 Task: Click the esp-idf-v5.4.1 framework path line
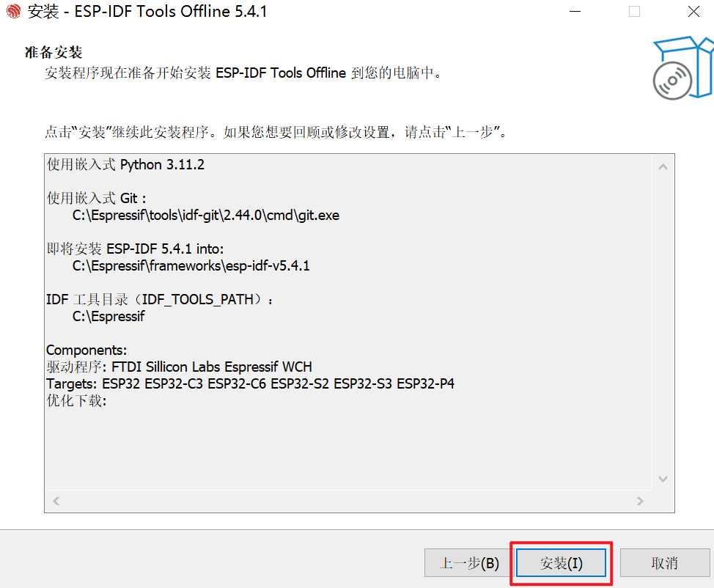point(191,265)
